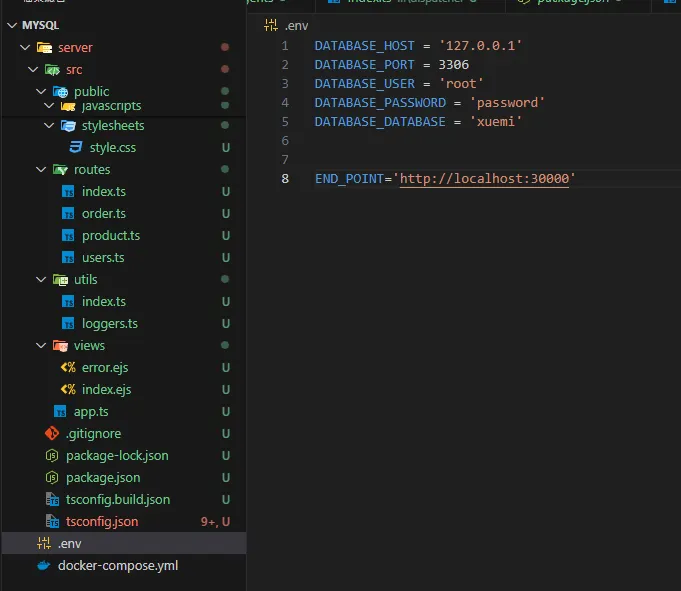Open package-lock.json file
Image resolution: width=681 pixels, height=591 pixels.
coord(117,456)
